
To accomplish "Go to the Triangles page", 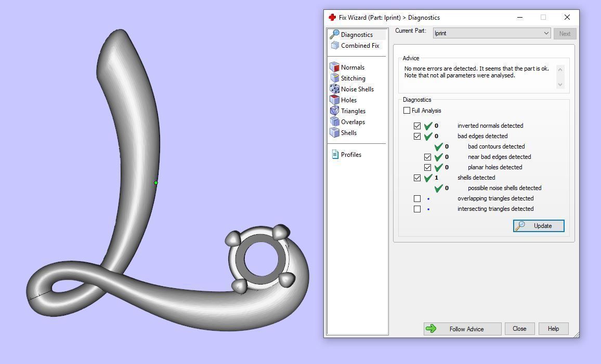I will (354, 111).
